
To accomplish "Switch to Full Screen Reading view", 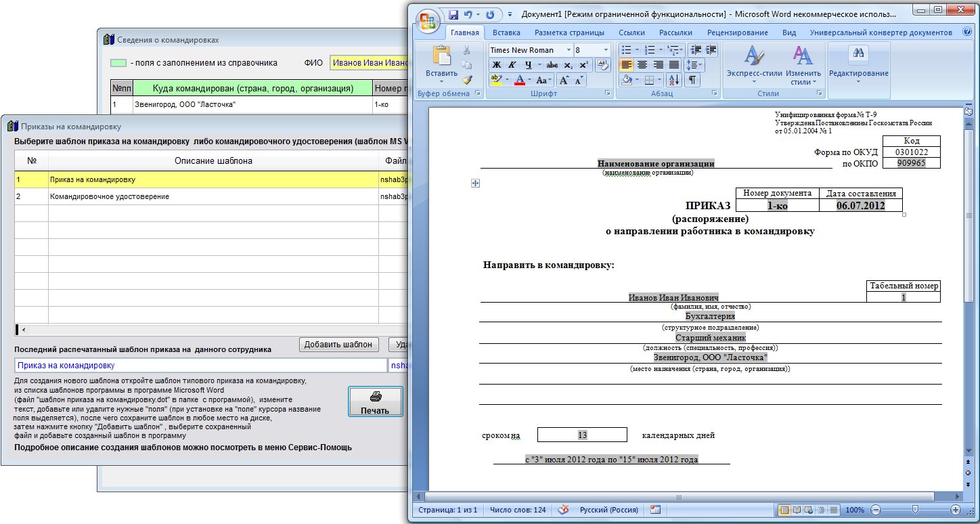I will [x=797, y=510].
